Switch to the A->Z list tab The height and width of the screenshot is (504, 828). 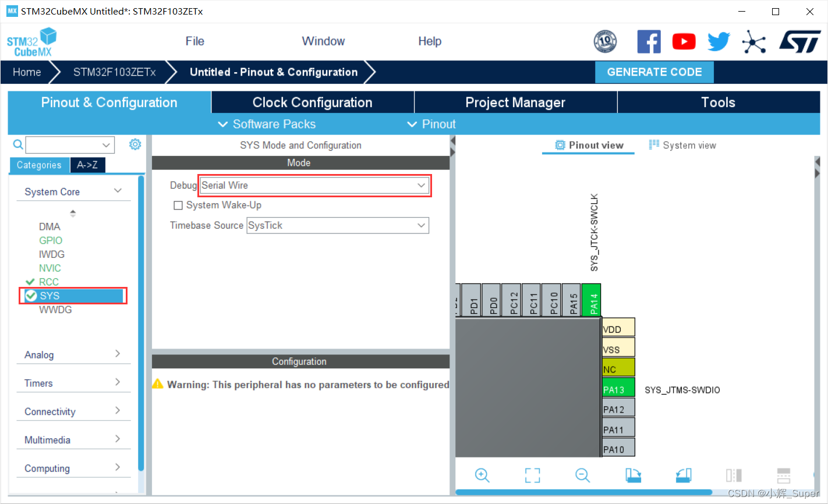[x=87, y=165]
